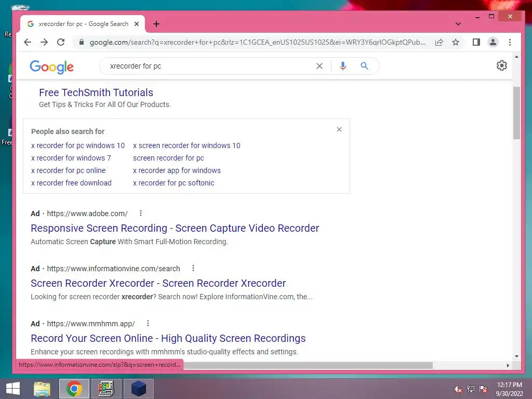532x399 pixels.
Task: Open adobe.com ad options menu
Action: click(x=140, y=213)
